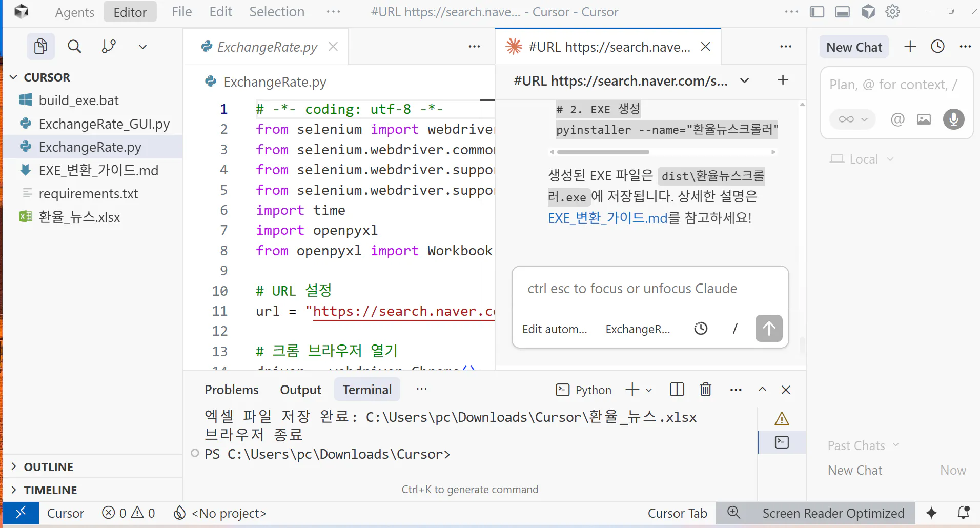The width and height of the screenshot is (980, 528).
Task: Open the Edit menu
Action: click(221, 12)
